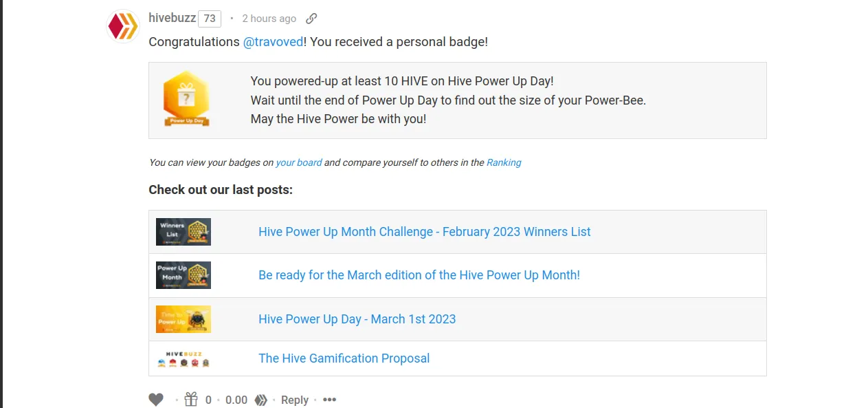Click the reputation score 73 badge
This screenshot has width=868, height=408.
[210, 19]
